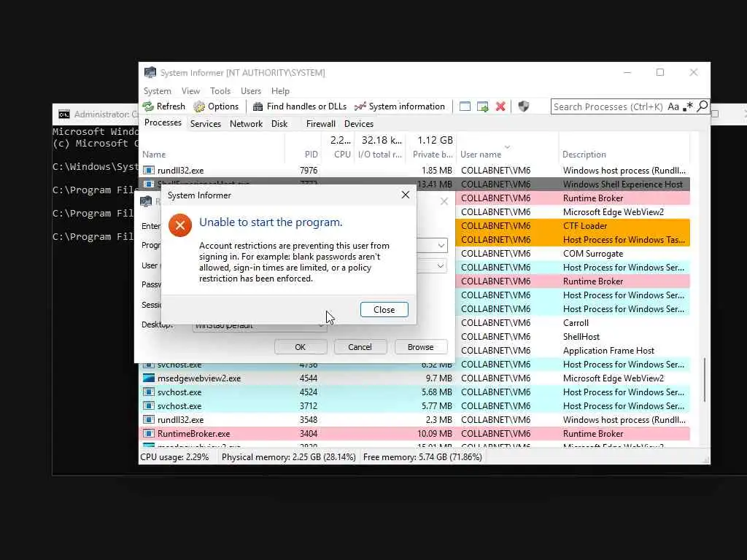The width and height of the screenshot is (747, 560).
Task: Click the rundll32.exe icon with PID 3548
Action: pos(149,419)
